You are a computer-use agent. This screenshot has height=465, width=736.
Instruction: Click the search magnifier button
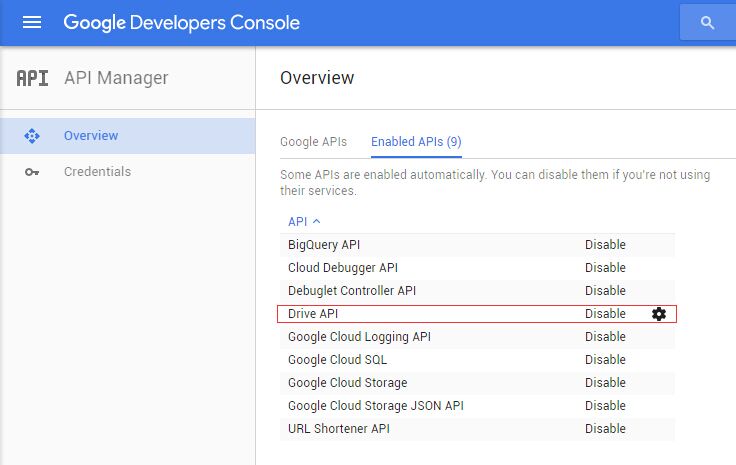[708, 22]
